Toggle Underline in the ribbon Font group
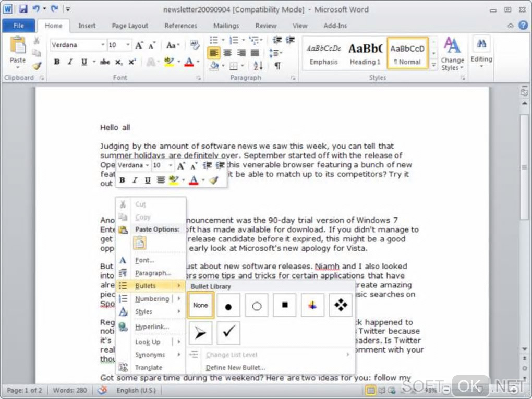Screen dimensions: 532x399 click(84, 62)
